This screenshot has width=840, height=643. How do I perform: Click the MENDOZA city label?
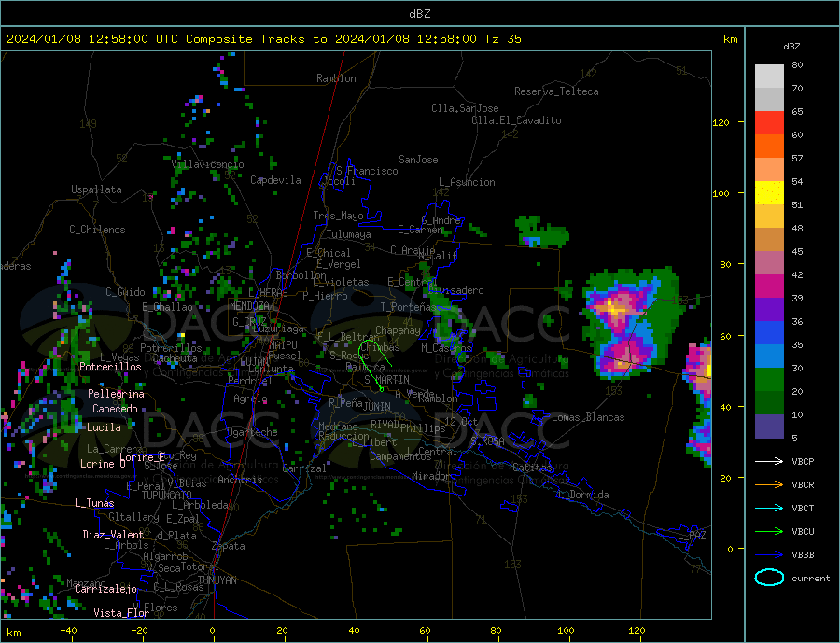coord(249,306)
